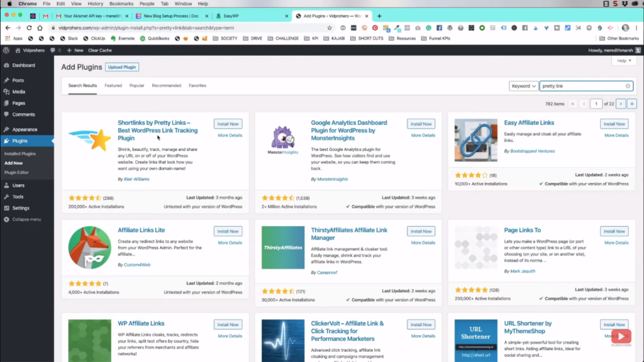Clear the plugin search field

628,86
